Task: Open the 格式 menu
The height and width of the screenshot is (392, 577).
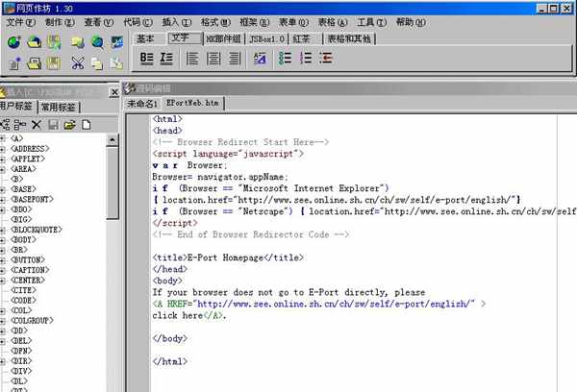Action: point(215,22)
